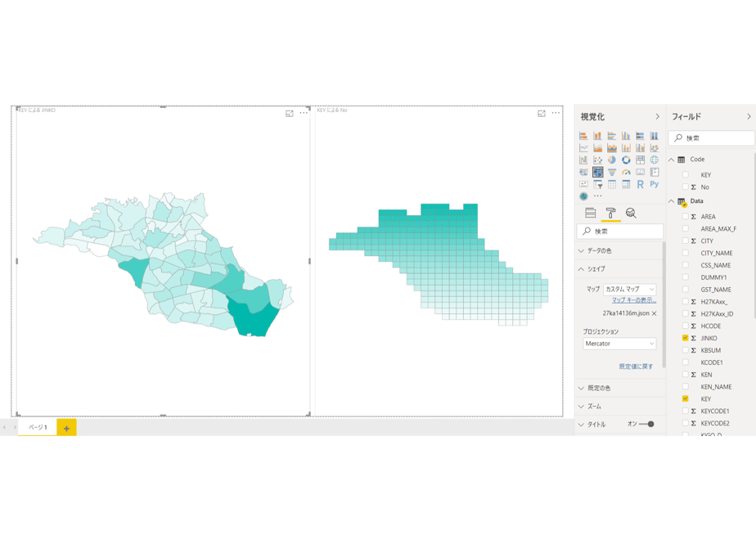Add a new report page
Screen dimensions: 756x540
[66, 428]
